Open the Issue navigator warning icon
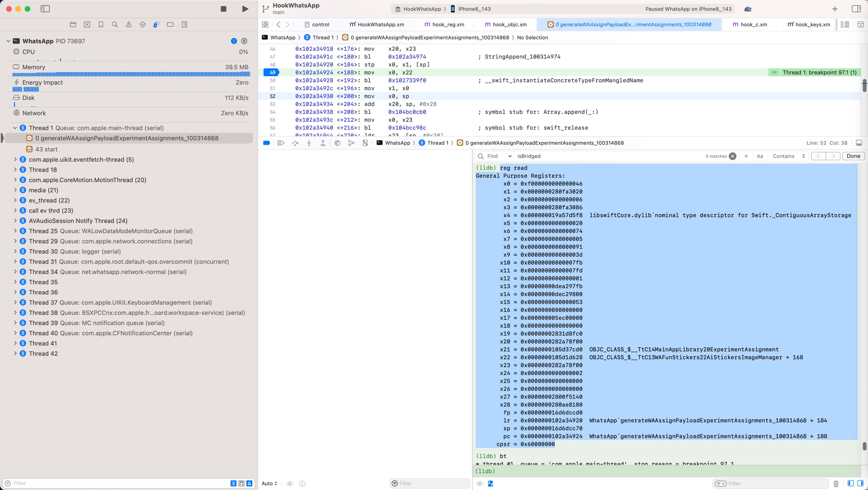Viewport: 868px width, 490px height. [128, 25]
